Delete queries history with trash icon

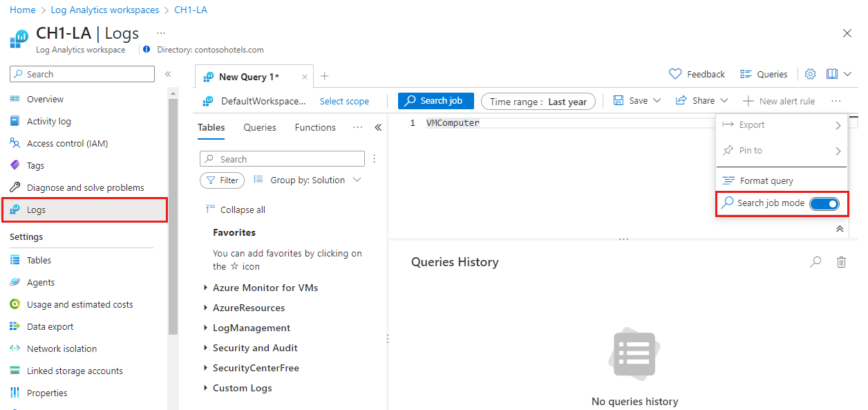pos(841,262)
